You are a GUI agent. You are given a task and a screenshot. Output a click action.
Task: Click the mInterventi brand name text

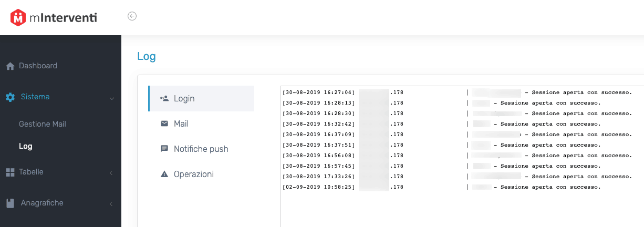pyautogui.click(x=63, y=17)
